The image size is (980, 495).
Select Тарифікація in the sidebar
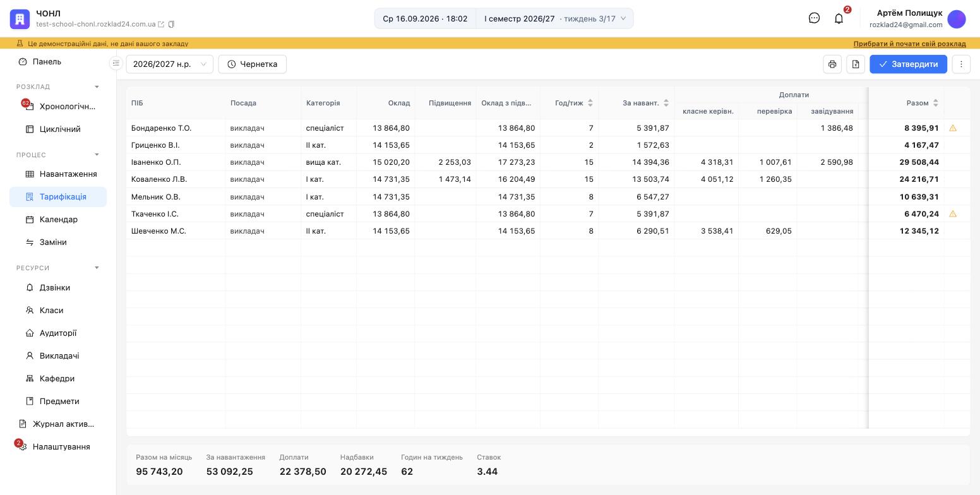pyautogui.click(x=58, y=197)
